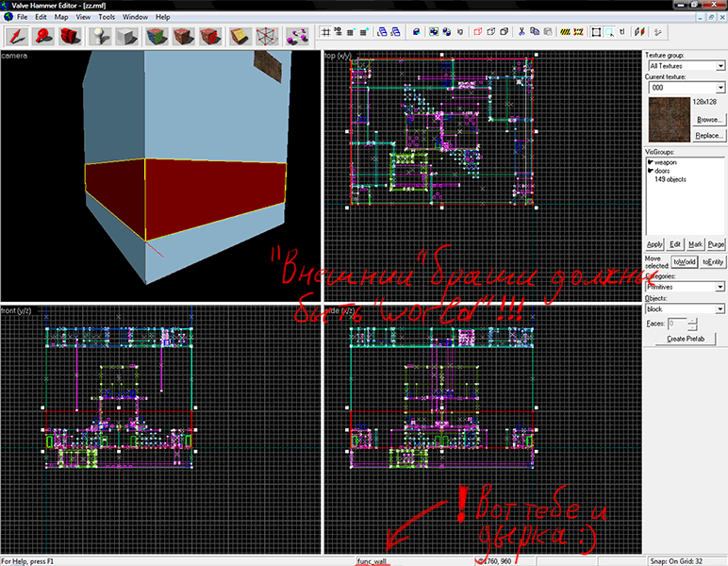
Task: Activate the Magnify zoom tool
Action: point(43,36)
